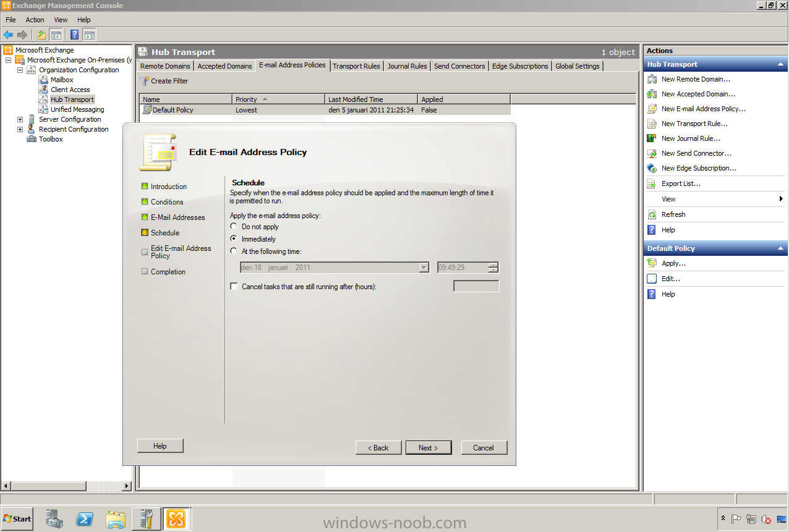Click the console tree scrollbar left arrow
The height and width of the screenshot is (532, 789).
click(x=5, y=486)
